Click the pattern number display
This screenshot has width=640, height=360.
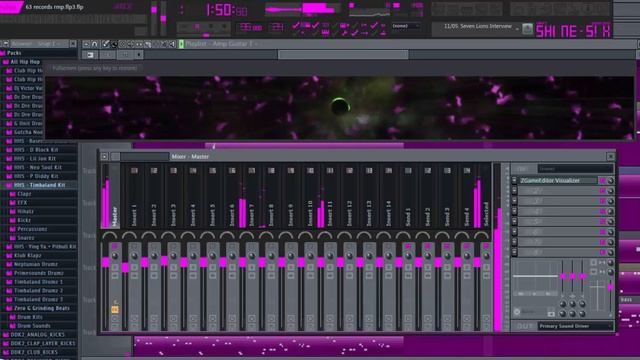tap(277, 27)
